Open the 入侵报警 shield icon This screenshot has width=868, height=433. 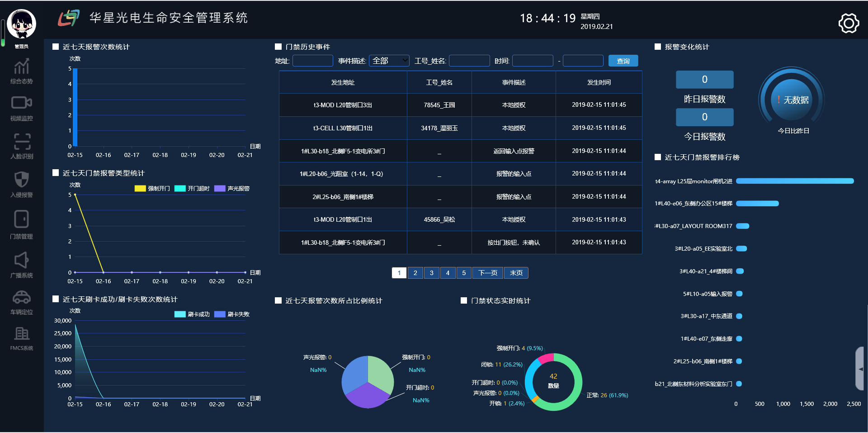(x=21, y=180)
